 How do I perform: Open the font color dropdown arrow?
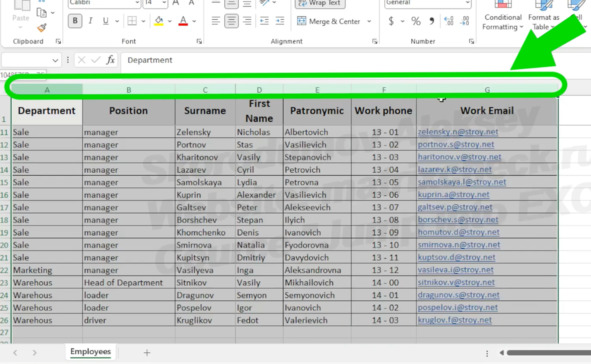(194, 21)
